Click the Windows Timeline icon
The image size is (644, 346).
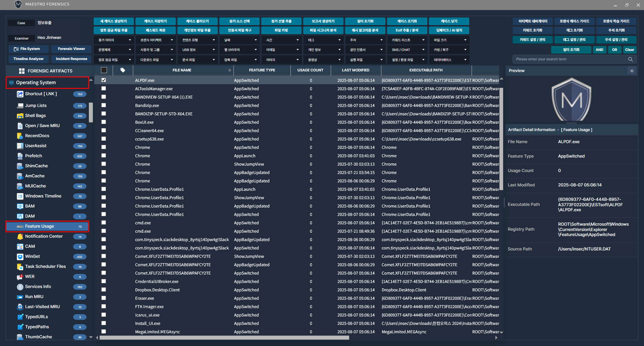[20, 196]
